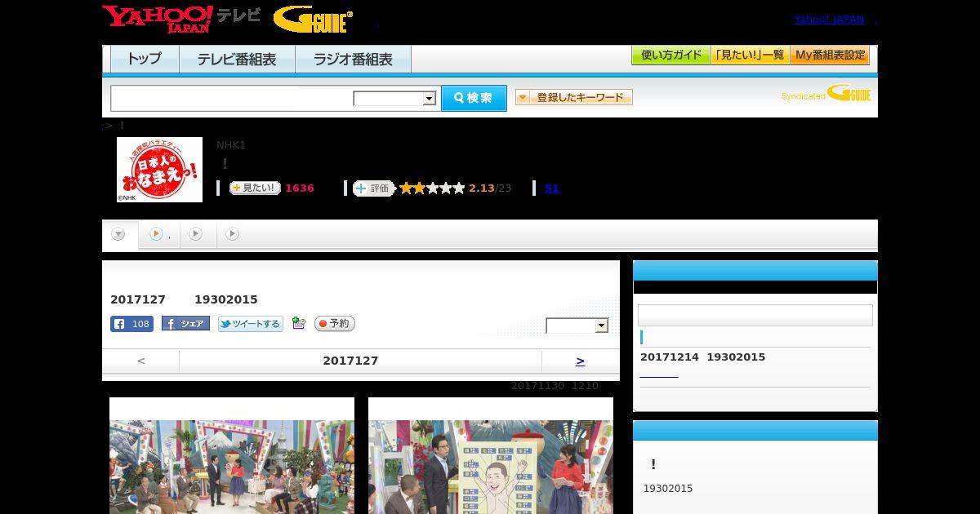Click the G-Guide logo in header
Viewport: 980px width, 514px height.
[313, 20]
